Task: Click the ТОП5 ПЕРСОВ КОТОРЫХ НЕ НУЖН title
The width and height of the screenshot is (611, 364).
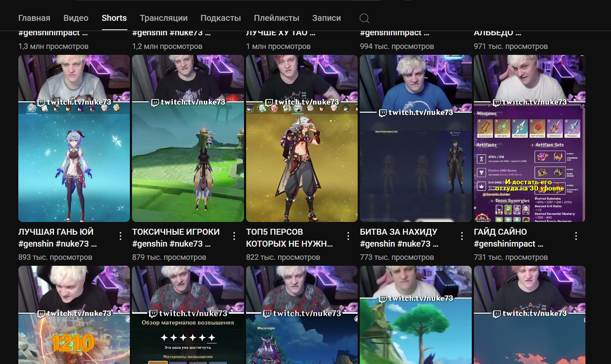Action: click(290, 238)
